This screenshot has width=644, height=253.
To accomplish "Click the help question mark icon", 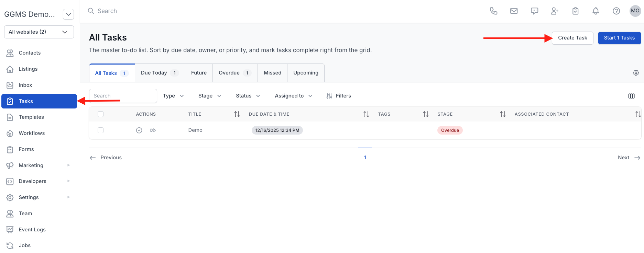I will [616, 11].
